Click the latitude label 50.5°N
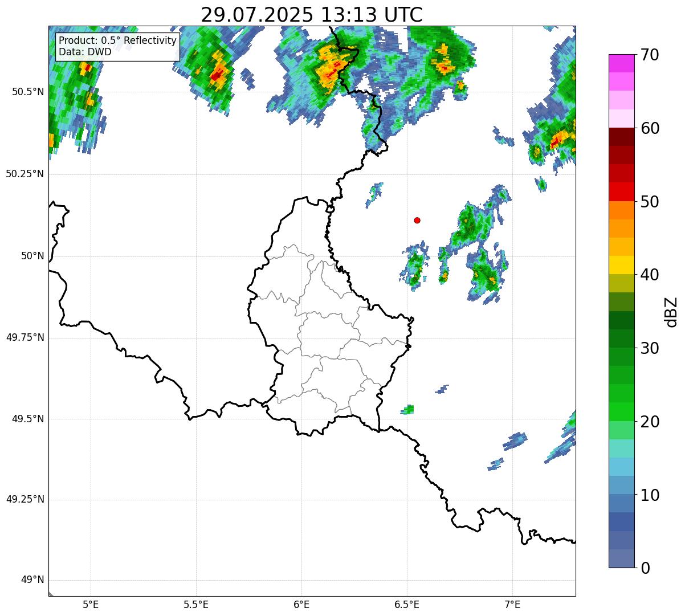 (28, 92)
